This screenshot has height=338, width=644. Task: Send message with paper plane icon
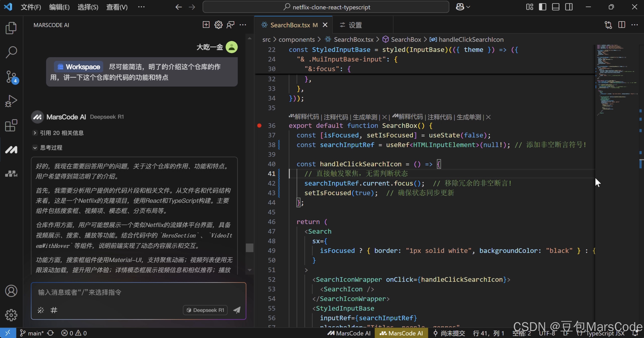tap(237, 310)
